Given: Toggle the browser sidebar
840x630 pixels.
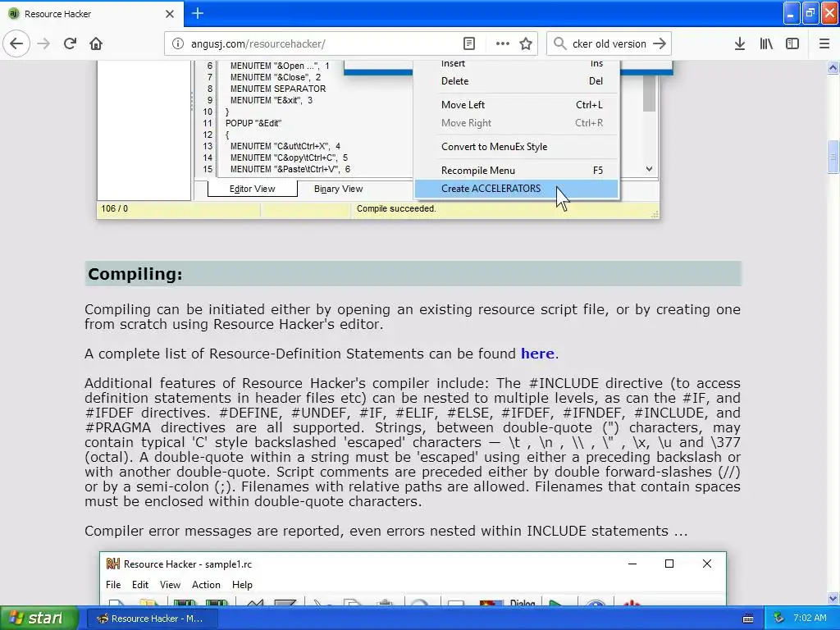Looking at the screenshot, I should 792,44.
